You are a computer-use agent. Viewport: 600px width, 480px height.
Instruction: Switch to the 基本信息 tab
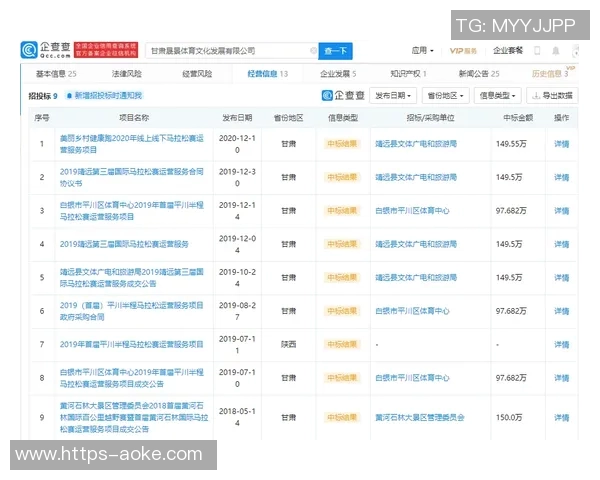click(56, 73)
